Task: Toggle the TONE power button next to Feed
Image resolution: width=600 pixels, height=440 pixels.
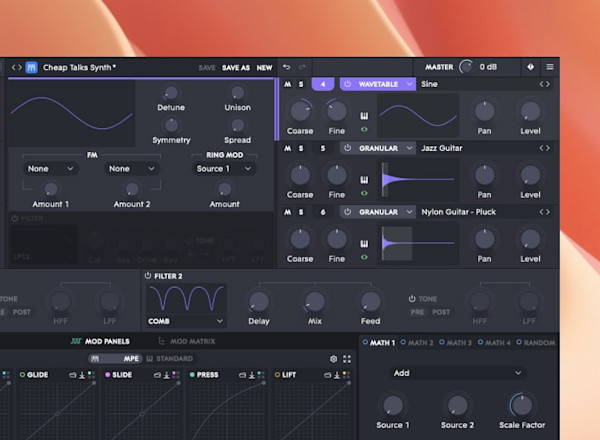Action: tap(412, 298)
